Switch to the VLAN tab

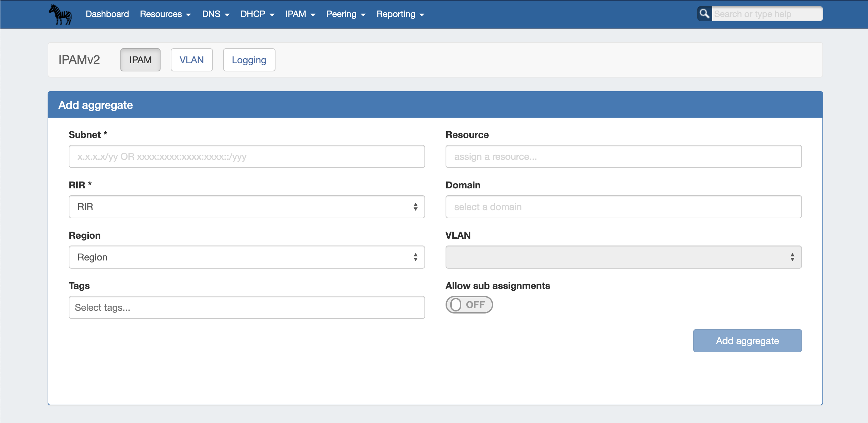(191, 60)
